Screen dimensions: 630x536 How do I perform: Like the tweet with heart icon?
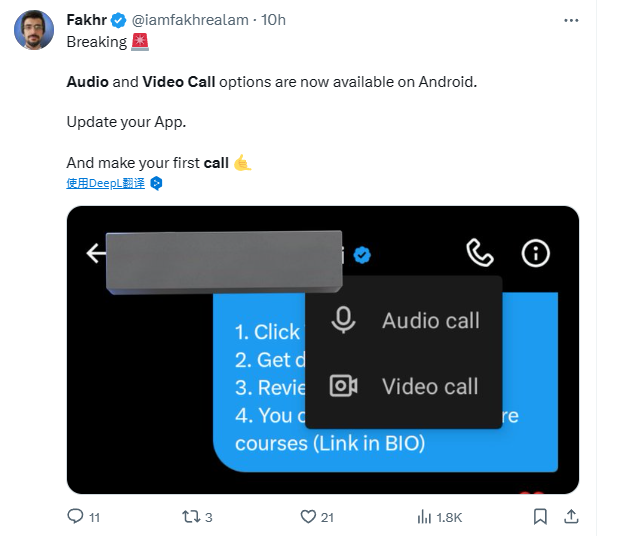[x=309, y=517]
